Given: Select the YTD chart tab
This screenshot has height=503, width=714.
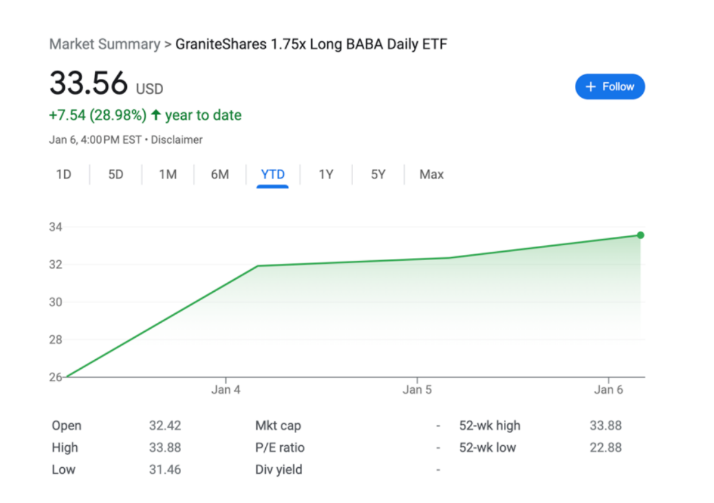Looking at the screenshot, I should [273, 174].
